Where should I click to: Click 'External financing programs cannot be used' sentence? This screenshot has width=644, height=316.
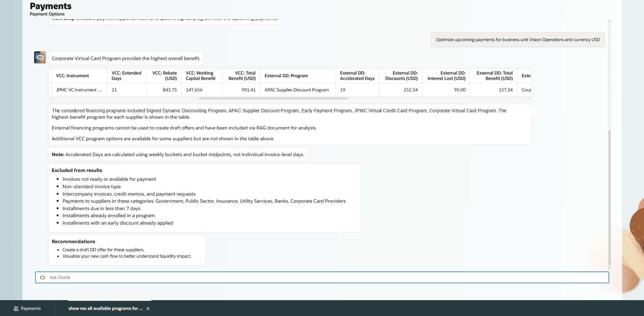coord(184,128)
